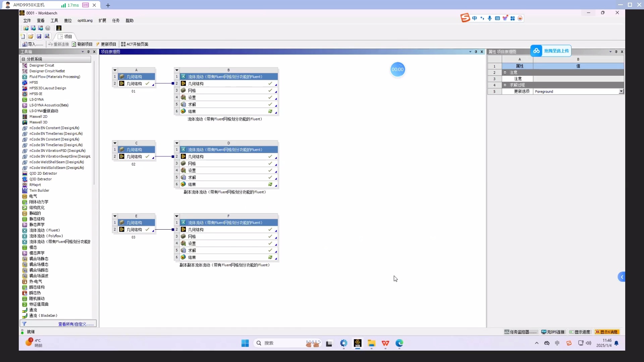Viewport: 644px width, 362px height.
Task: Open ACT开始页面 start page
Action: click(135, 44)
